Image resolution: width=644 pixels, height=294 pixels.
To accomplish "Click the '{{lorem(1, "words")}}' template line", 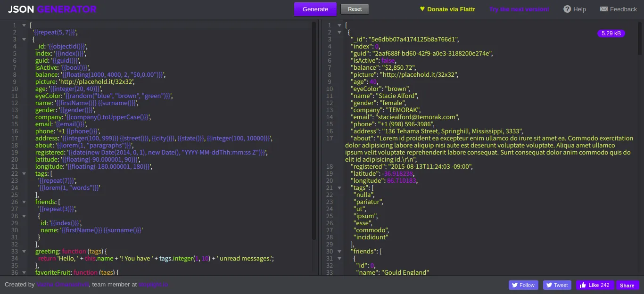I will point(69,188).
